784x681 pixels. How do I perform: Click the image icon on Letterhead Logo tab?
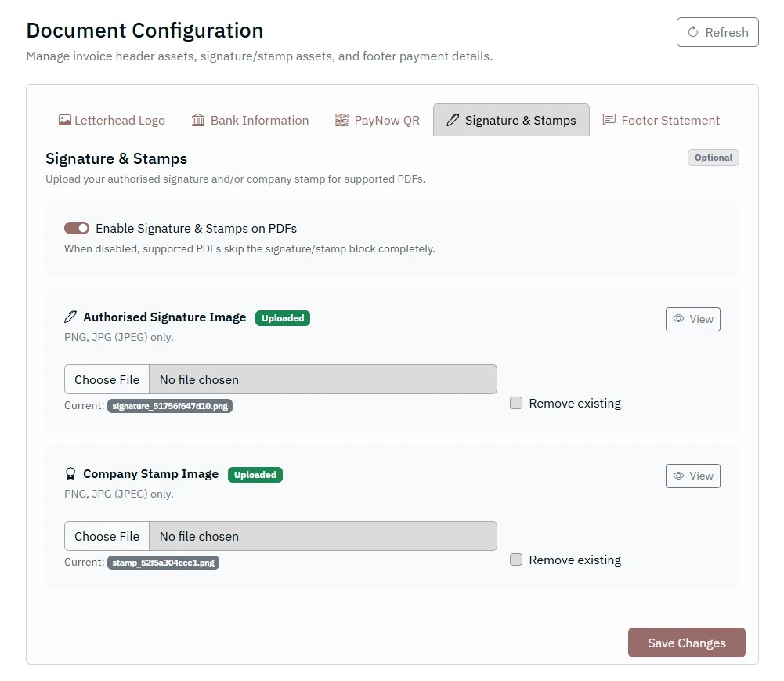[65, 121]
